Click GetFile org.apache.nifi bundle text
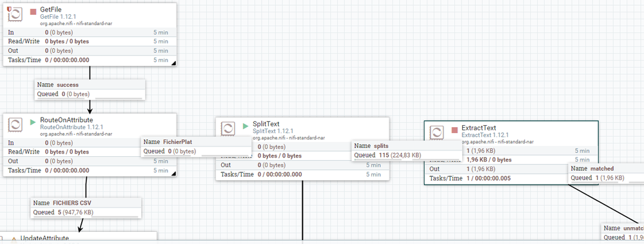This screenshot has width=644, height=244. [x=76, y=23]
